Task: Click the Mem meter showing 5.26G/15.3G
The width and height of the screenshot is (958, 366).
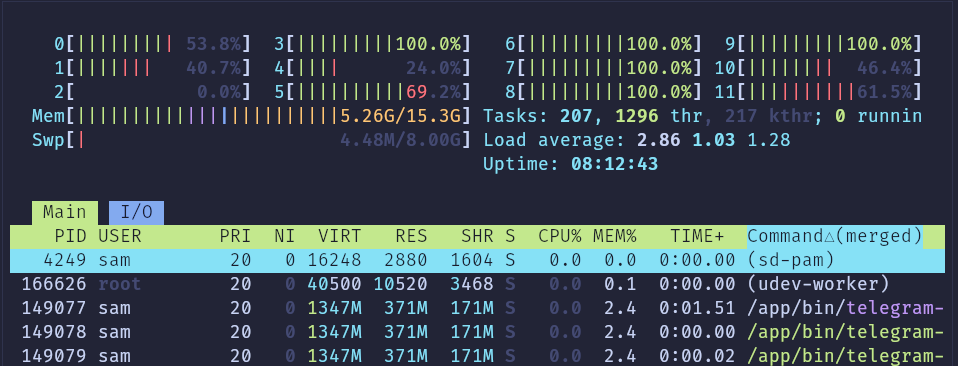Action: point(252,116)
